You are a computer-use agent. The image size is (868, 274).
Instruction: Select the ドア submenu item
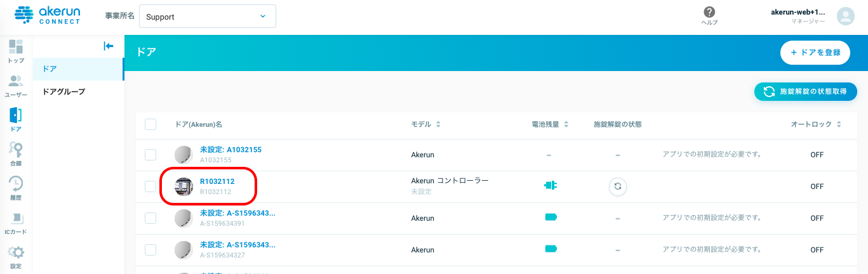click(x=78, y=68)
